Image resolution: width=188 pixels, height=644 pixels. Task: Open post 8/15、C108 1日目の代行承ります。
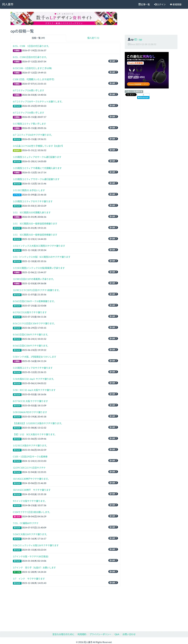tap(31, 46)
